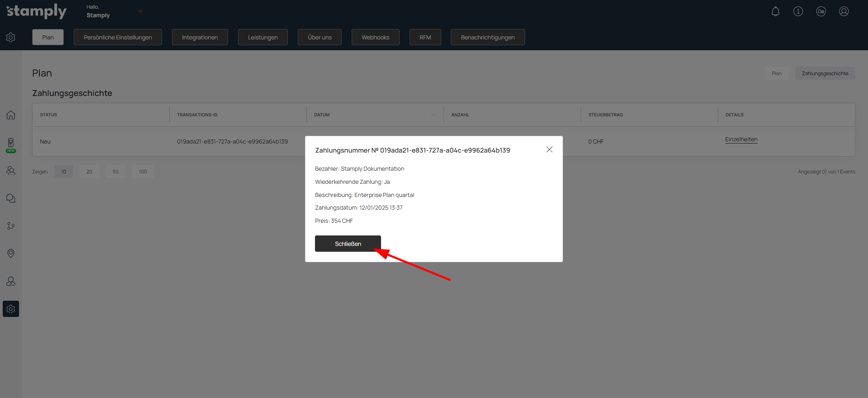Viewport: 868px width, 398px height.
Task: Show 100 entries per page
Action: (143, 172)
